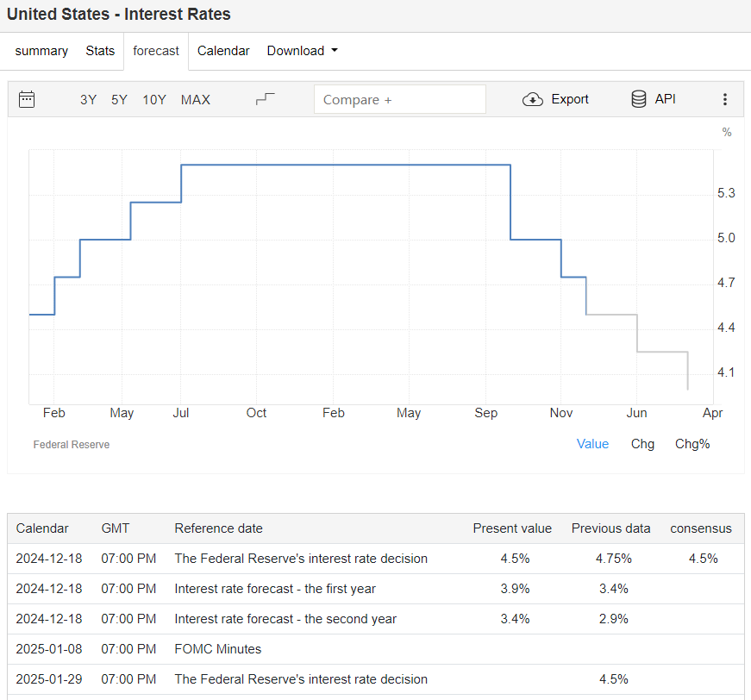
Task: Click the Compare + input field
Action: point(399,99)
